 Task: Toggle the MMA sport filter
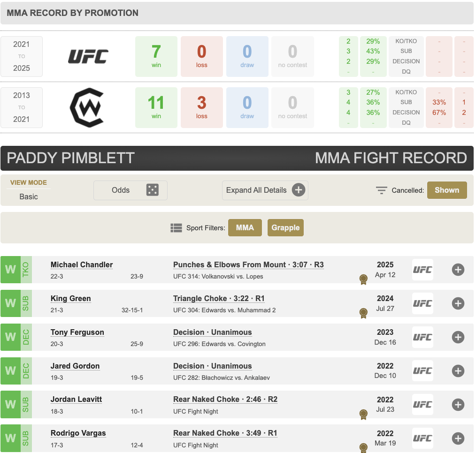[x=245, y=228]
